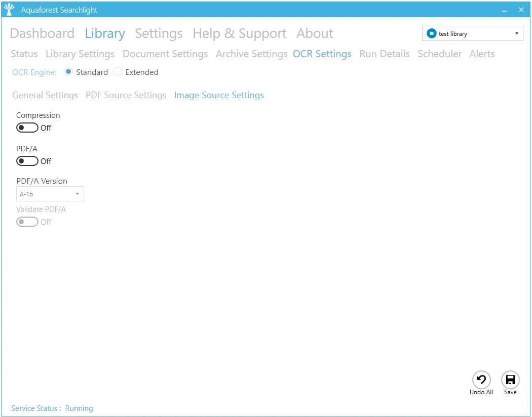
Task: Open the Alerts sub-tab
Action: click(x=482, y=54)
